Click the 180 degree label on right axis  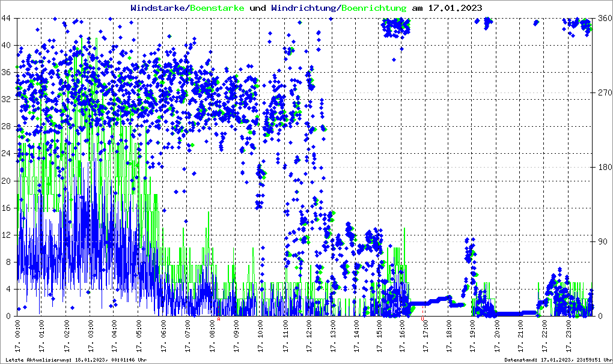603,168
